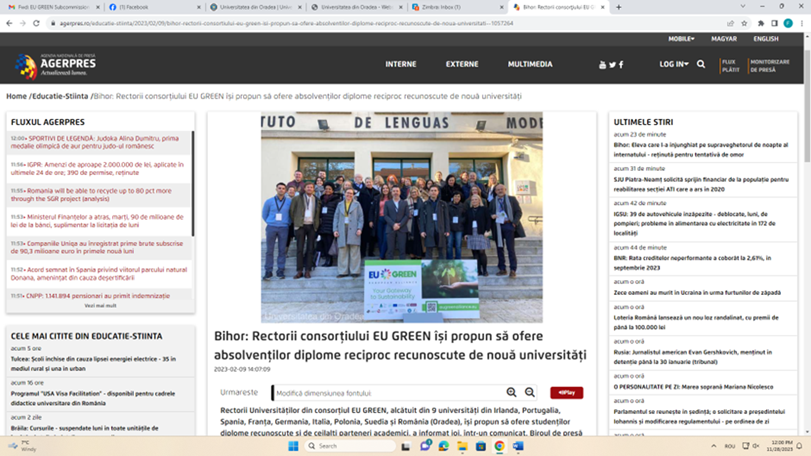Screen dimensions: 811x456
Task: Click the site search magnifier icon
Action: pyautogui.click(x=701, y=64)
